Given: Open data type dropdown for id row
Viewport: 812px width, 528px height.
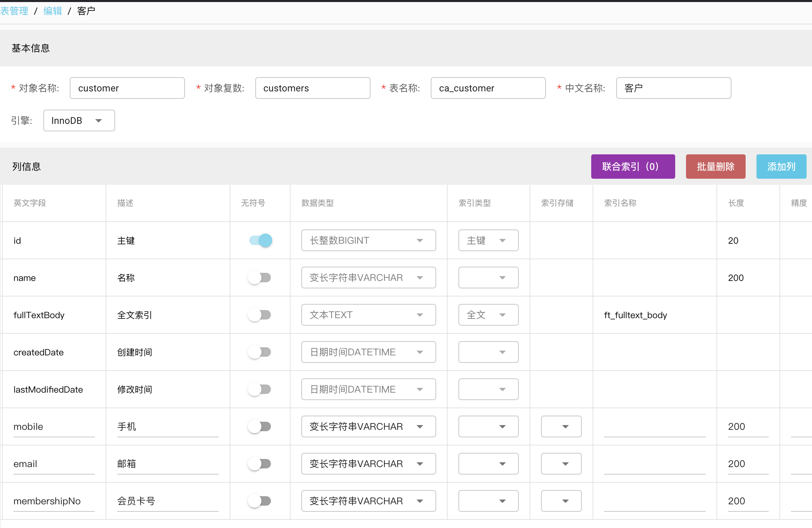Looking at the screenshot, I should [x=368, y=240].
